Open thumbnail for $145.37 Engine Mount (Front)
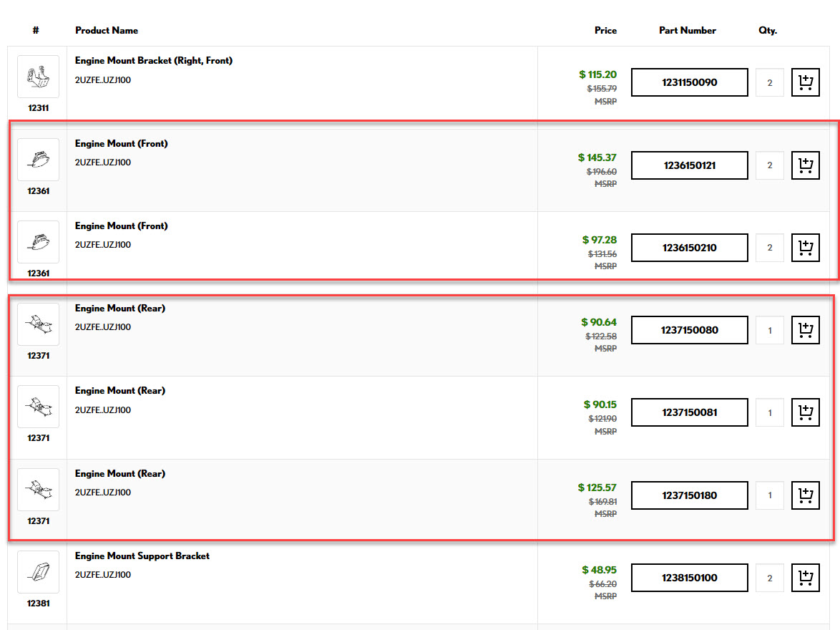Screen dimensions: 840x630 38,160
